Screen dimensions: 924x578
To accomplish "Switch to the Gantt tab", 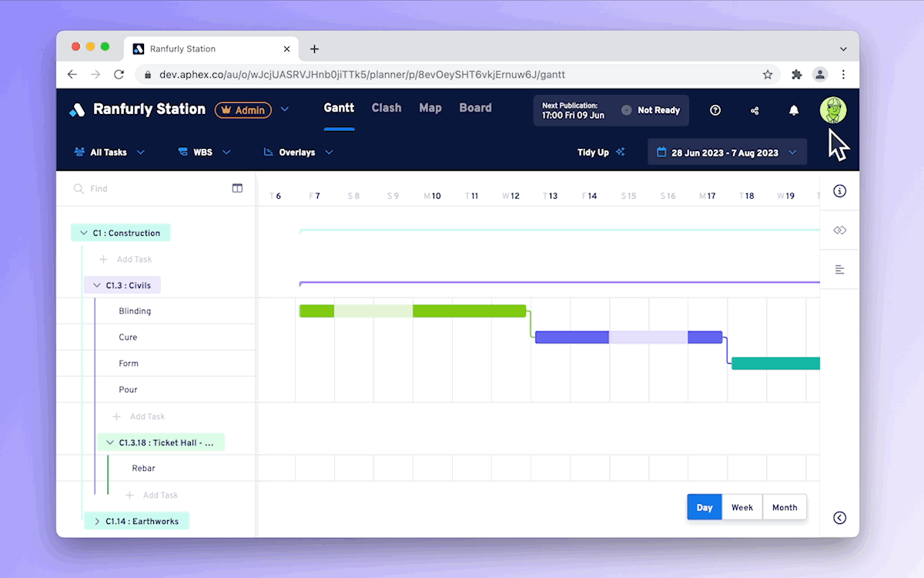I will click(x=339, y=108).
